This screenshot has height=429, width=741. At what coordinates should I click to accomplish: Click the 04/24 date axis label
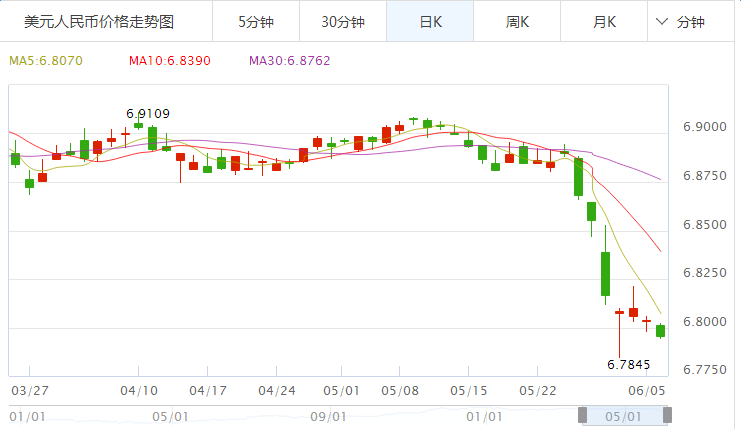pos(277,391)
